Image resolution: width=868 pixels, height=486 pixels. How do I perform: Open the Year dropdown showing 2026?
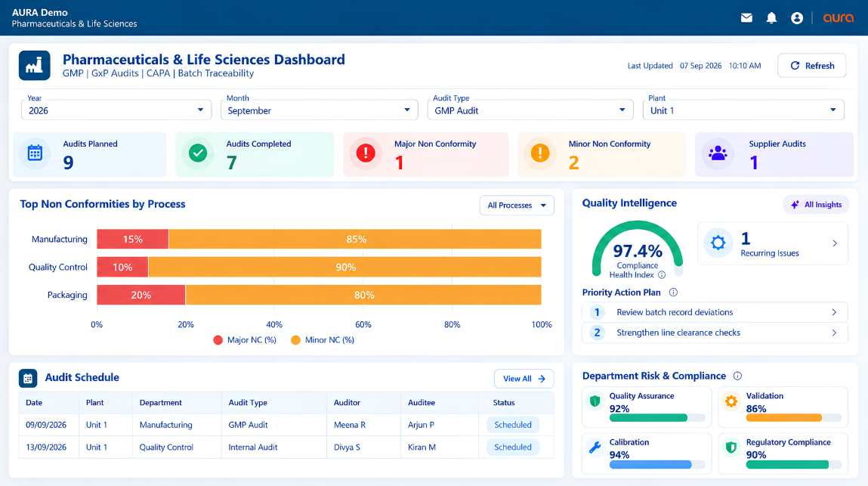tap(116, 110)
